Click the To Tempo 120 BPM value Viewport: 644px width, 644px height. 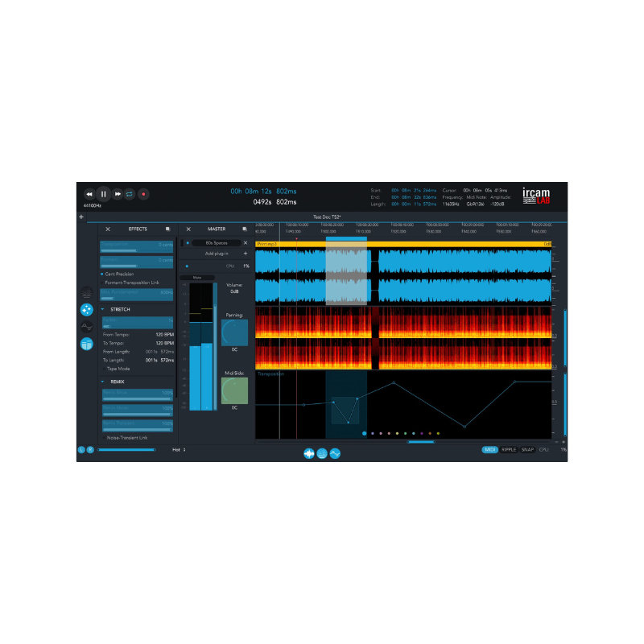coord(165,343)
